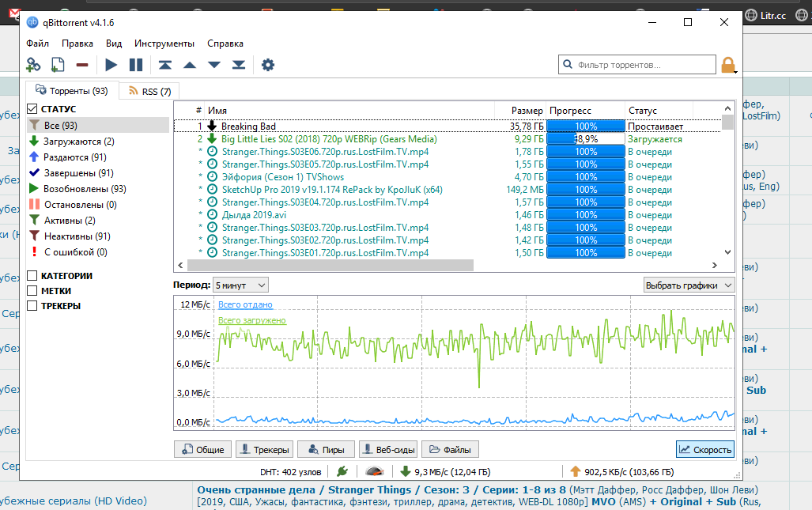
Task: Switch to the RSS (7) tab
Action: [149, 91]
